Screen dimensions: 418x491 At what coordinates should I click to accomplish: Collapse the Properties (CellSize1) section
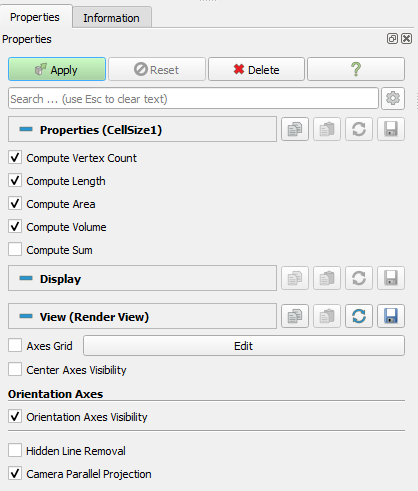coord(26,129)
